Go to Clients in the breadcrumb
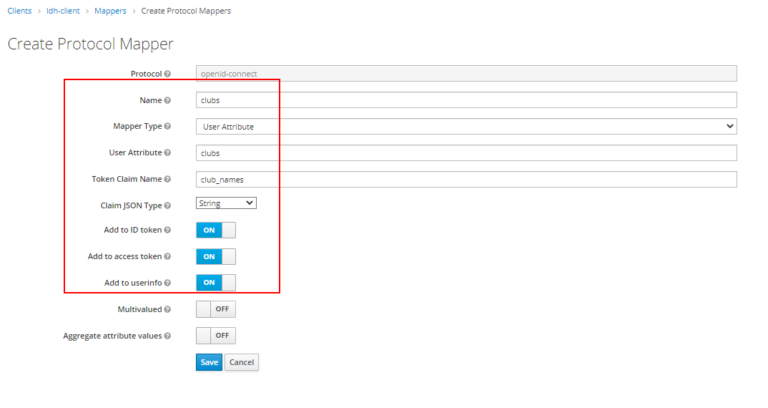The width and height of the screenshot is (768, 408). point(22,10)
